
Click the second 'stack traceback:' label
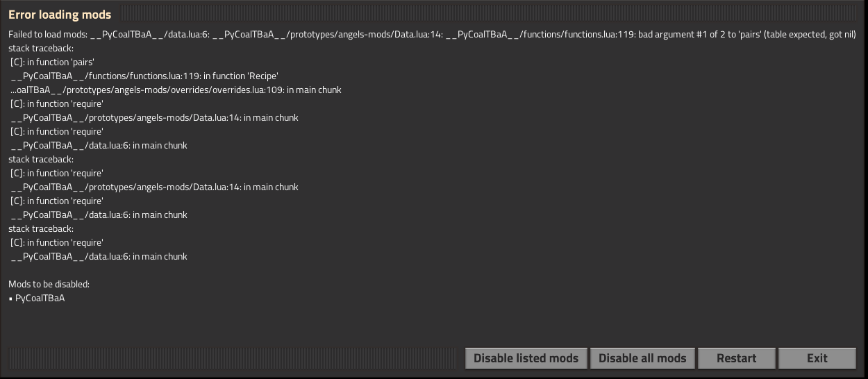pos(41,159)
